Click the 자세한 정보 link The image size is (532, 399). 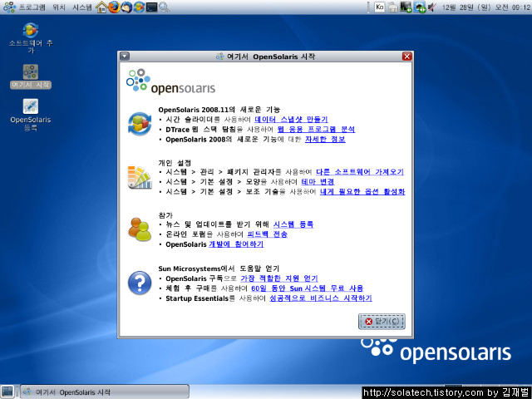pos(325,140)
